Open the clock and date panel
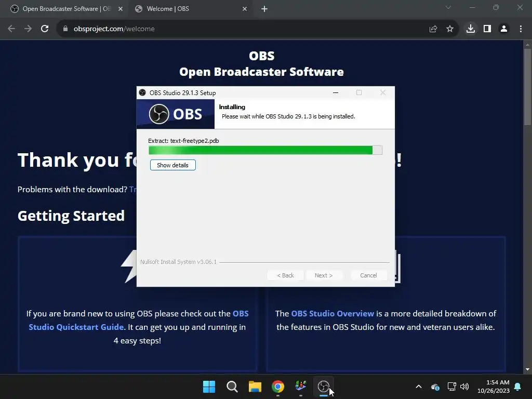Screen dimensions: 532x399 click(x=494, y=387)
